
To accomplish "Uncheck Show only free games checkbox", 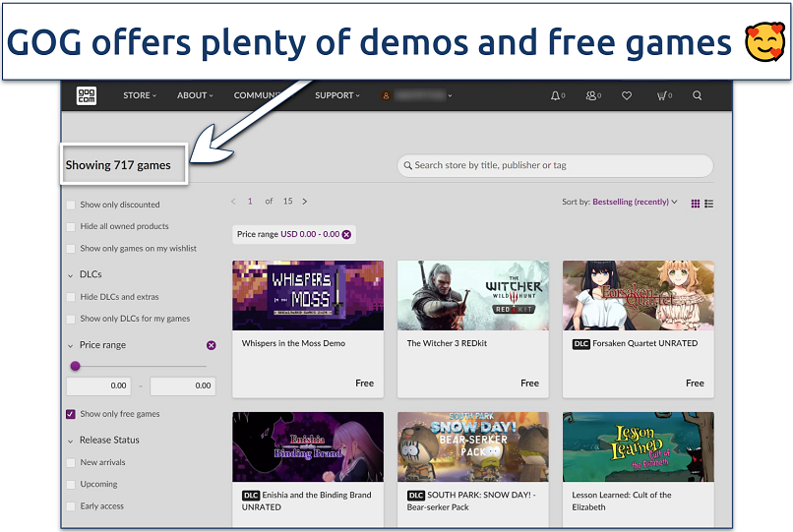I will (71, 414).
